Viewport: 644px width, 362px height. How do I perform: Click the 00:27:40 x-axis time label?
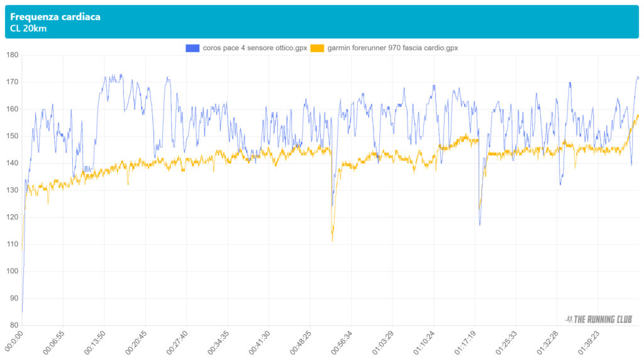(x=178, y=343)
